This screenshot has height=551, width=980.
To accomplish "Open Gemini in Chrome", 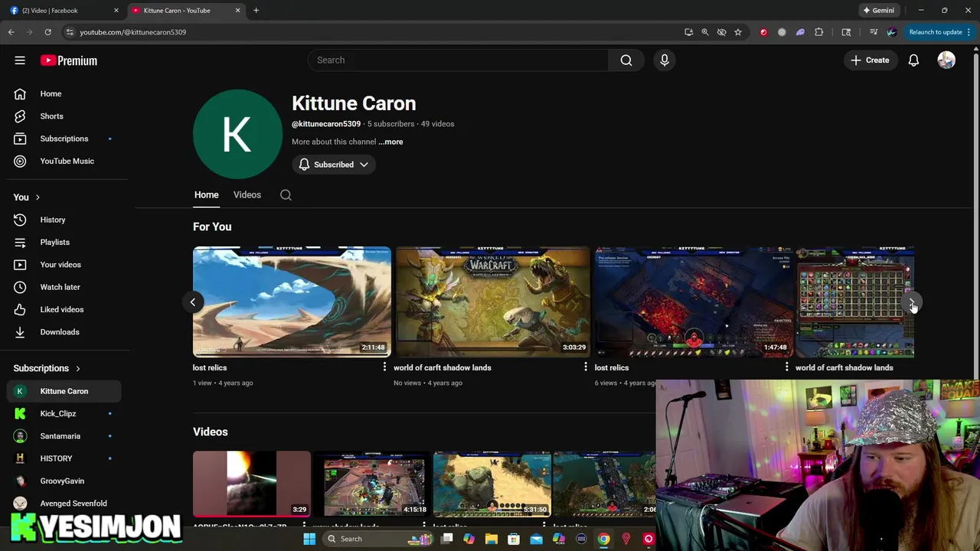I will click(x=878, y=11).
